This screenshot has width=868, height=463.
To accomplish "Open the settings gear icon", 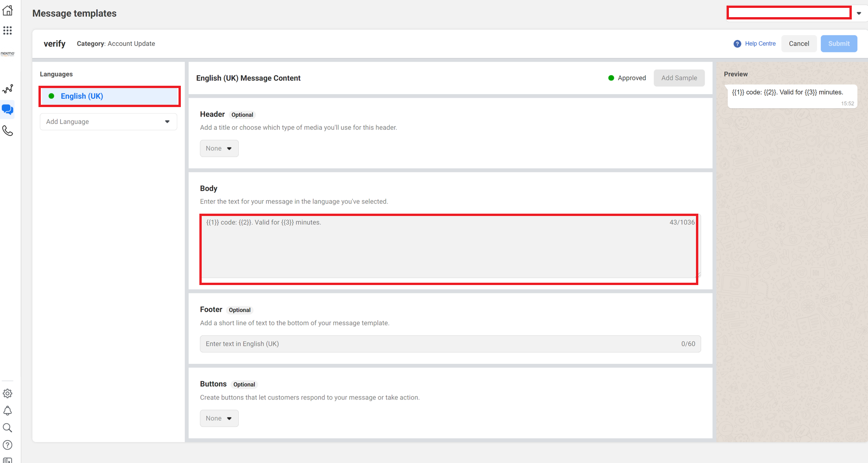I will pyautogui.click(x=8, y=393).
